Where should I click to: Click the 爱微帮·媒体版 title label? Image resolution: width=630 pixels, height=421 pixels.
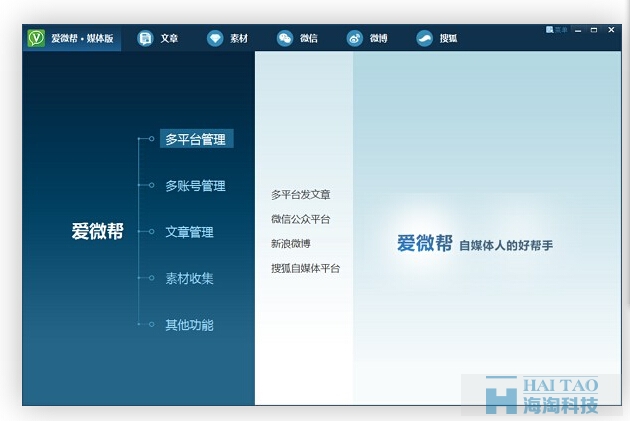(82, 39)
